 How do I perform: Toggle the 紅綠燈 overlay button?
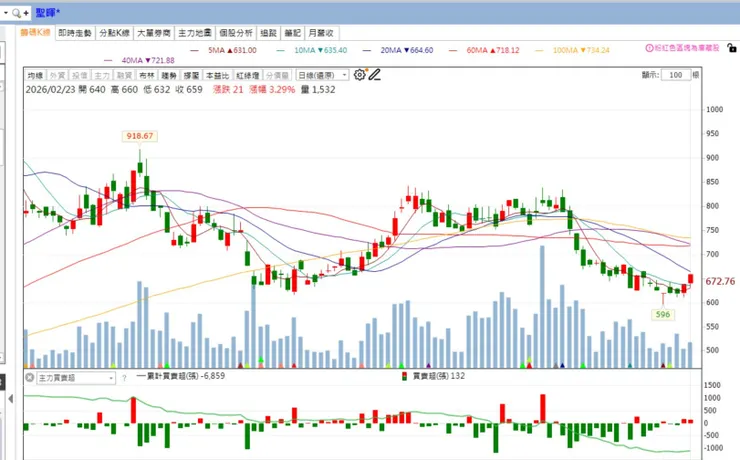pos(248,75)
